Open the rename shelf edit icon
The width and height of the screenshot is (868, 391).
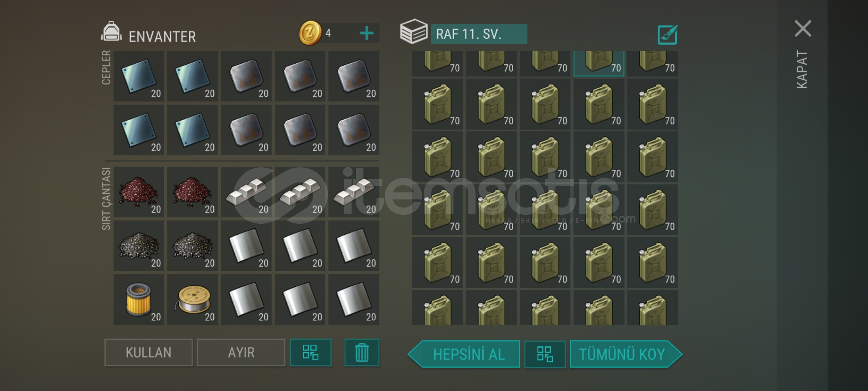(667, 35)
